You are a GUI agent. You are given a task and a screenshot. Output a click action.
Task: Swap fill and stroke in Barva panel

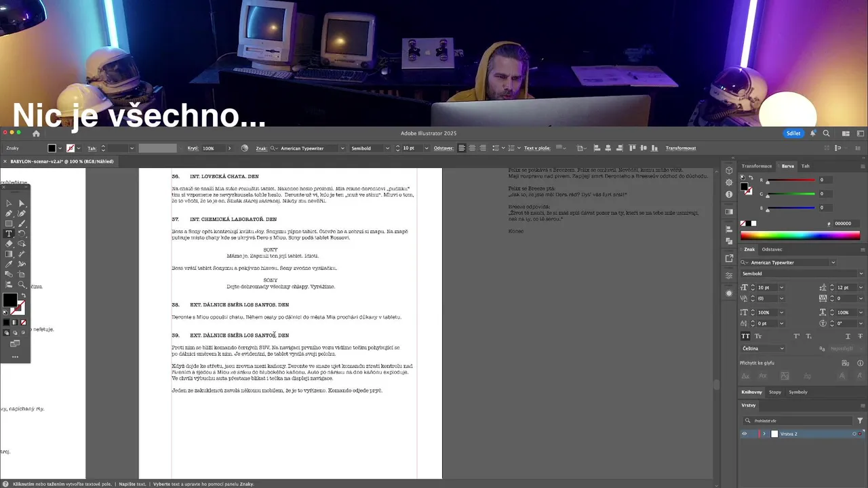point(751,178)
